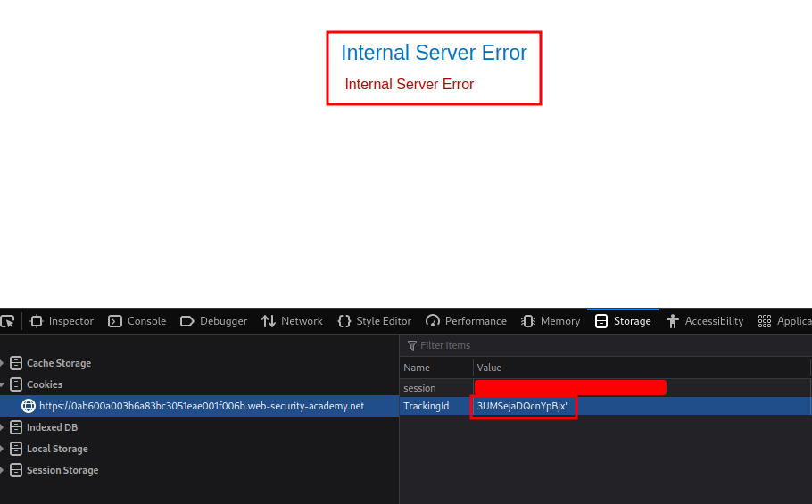Click the Cookies database icon
812x504 pixels.
coord(16,384)
